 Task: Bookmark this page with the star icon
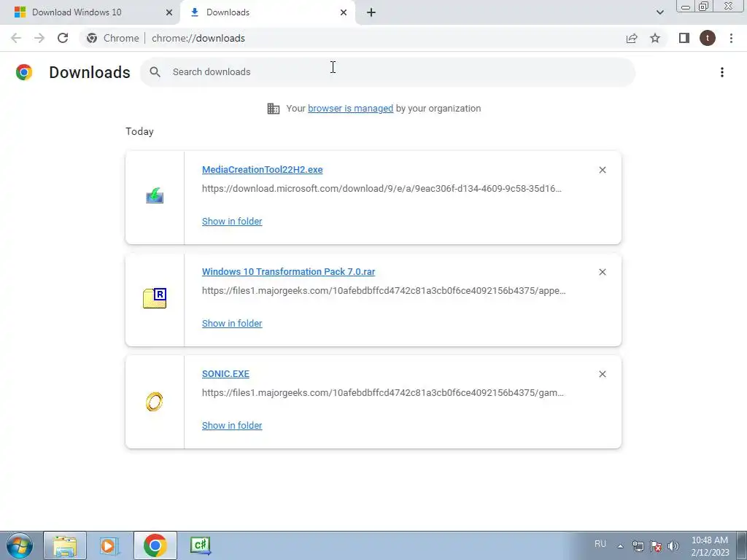pyautogui.click(x=655, y=38)
